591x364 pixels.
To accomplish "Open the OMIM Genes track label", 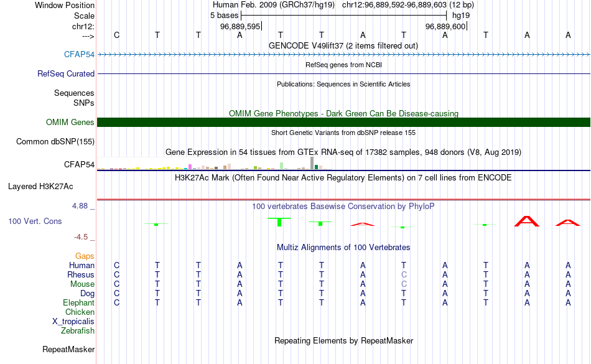I will click(x=70, y=122).
